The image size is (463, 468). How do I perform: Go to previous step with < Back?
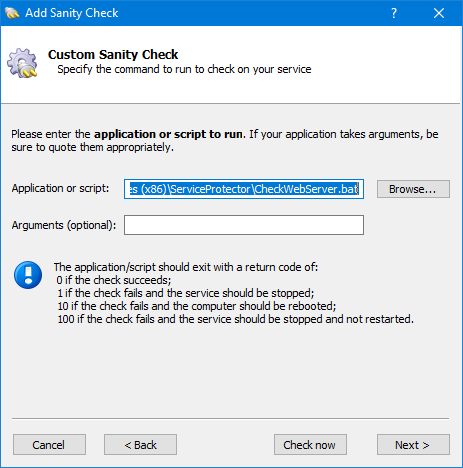pos(140,444)
